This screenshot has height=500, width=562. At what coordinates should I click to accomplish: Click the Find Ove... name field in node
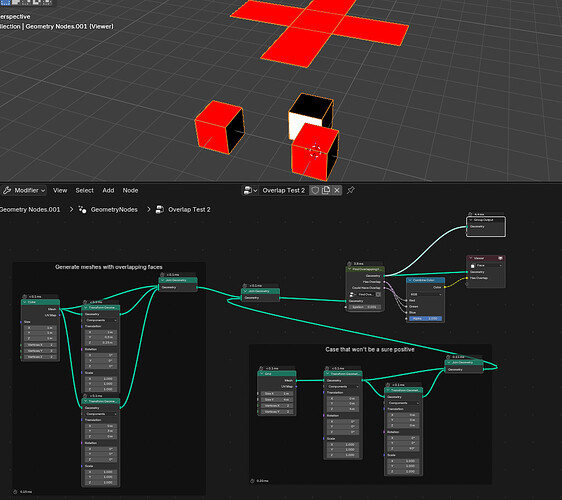366,294
